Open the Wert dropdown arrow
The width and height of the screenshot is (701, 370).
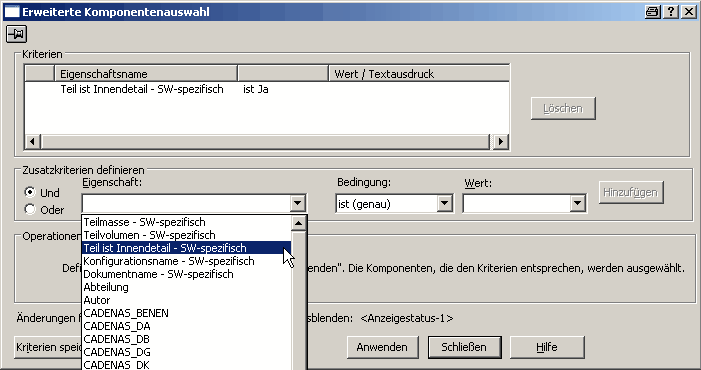coord(578,204)
